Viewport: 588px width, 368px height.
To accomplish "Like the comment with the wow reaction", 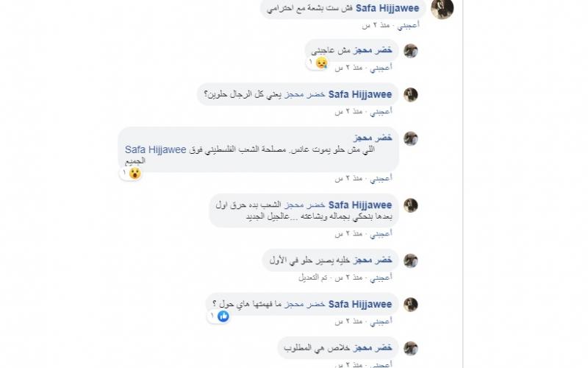I will [x=381, y=178].
